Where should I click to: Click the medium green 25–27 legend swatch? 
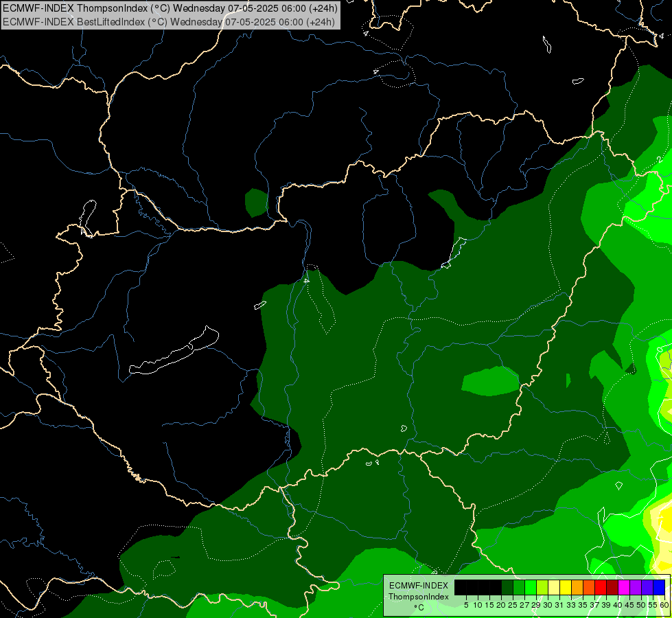coord(519,587)
